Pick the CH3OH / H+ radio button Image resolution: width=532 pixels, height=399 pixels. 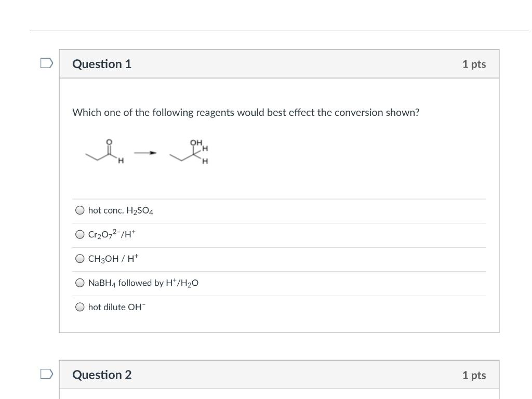click(x=79, y=259)
